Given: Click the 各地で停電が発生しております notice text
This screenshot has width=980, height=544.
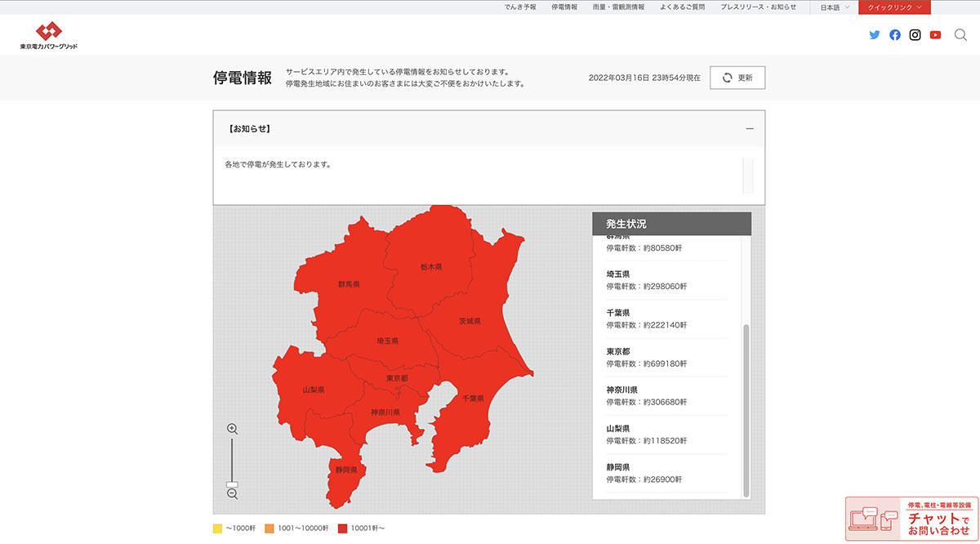Looking at the screenshot, I should [278, 164].
